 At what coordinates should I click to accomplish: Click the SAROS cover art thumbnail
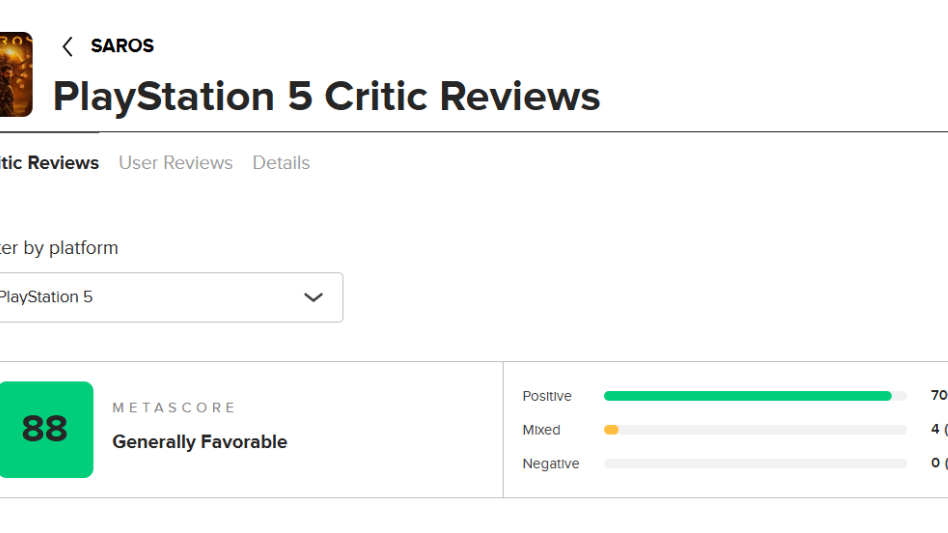point(15,75)
